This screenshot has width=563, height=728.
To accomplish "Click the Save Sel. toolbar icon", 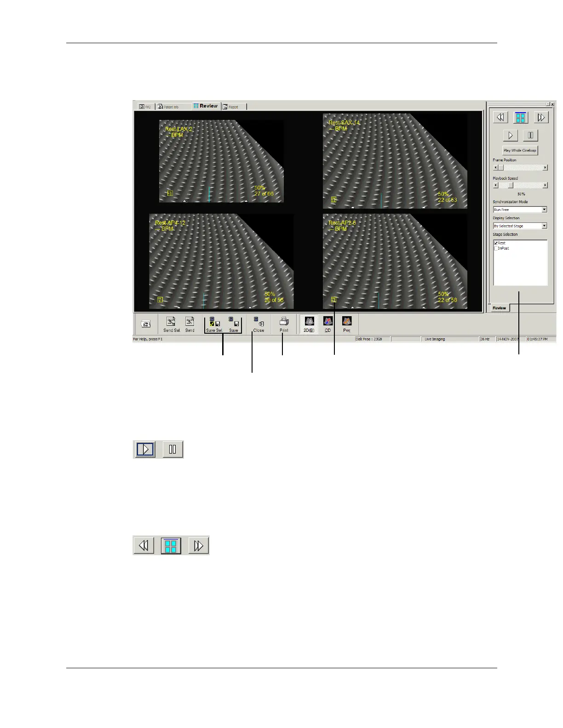I will (x=214, y=324).
